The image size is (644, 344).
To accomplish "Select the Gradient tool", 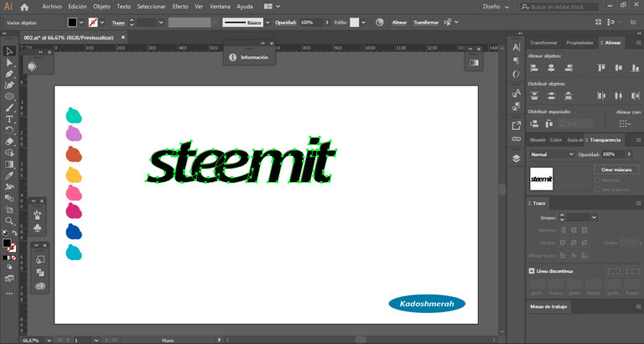I will point(9,164).
